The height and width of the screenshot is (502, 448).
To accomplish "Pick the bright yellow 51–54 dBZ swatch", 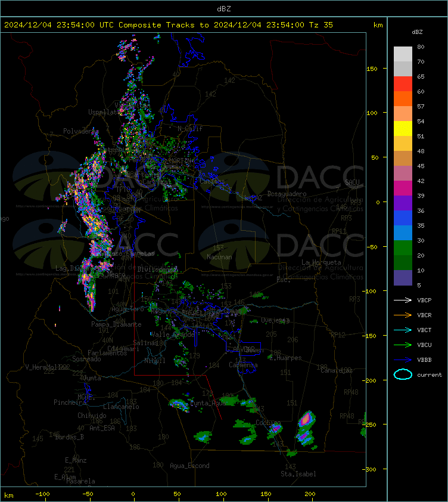I will [403, 128].
